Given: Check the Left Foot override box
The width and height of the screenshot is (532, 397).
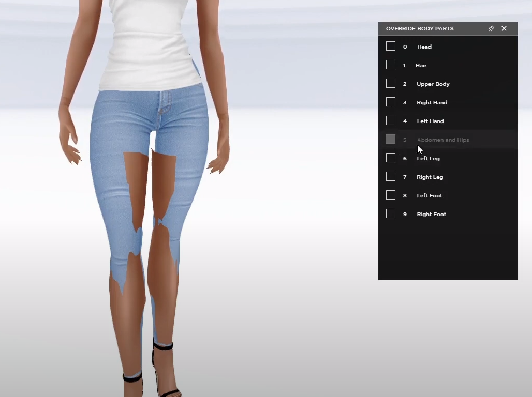Looking at the screenshot, I should pyautogui.click(x=391, y=195).
